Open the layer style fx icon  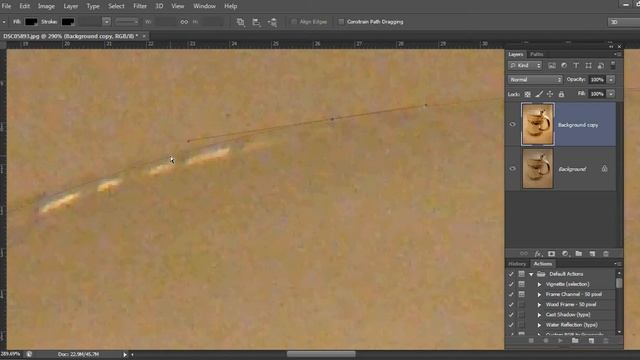pos(538,254)
